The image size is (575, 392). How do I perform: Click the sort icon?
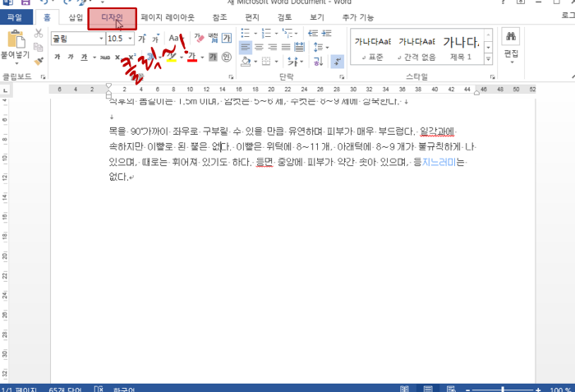(x=318, y=62)
